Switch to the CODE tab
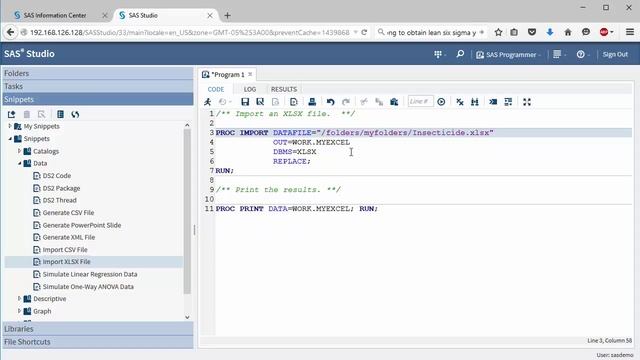 coord(216,89)
